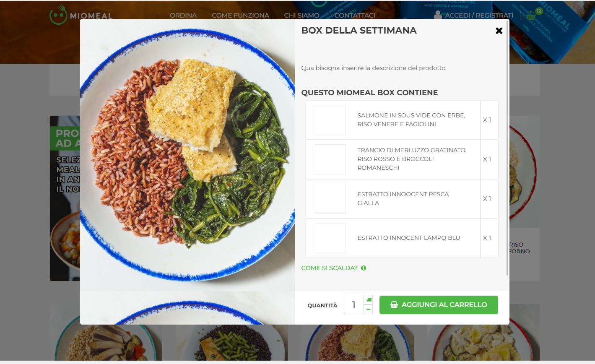Close the Box della Settimana popup
This screenshot has height=364, width=595.
pos(499,31)
